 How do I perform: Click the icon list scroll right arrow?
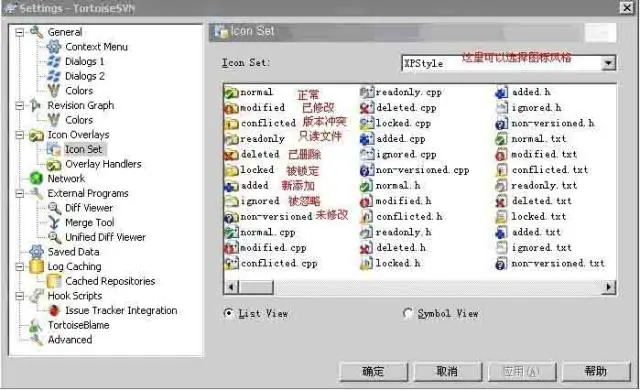click(609, 287)
